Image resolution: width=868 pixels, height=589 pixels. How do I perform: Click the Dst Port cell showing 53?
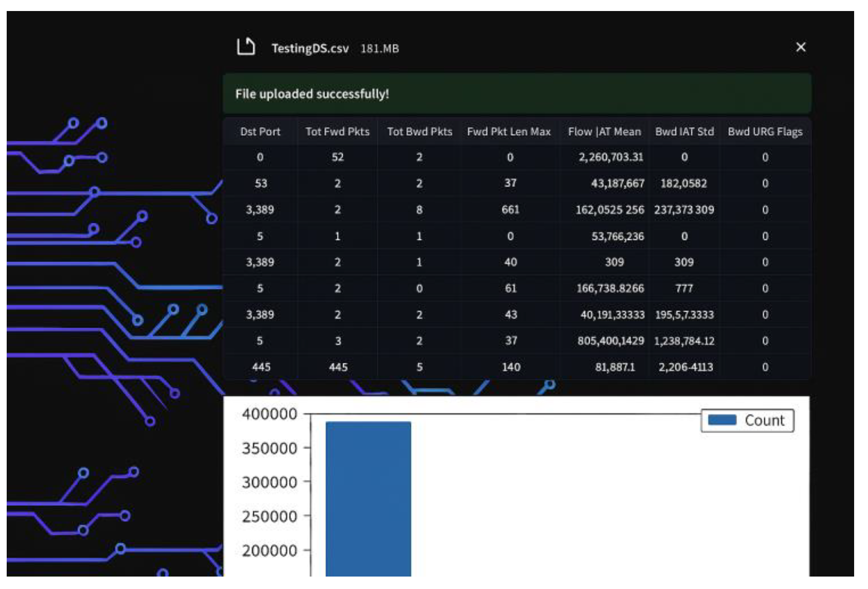point(260,183)
